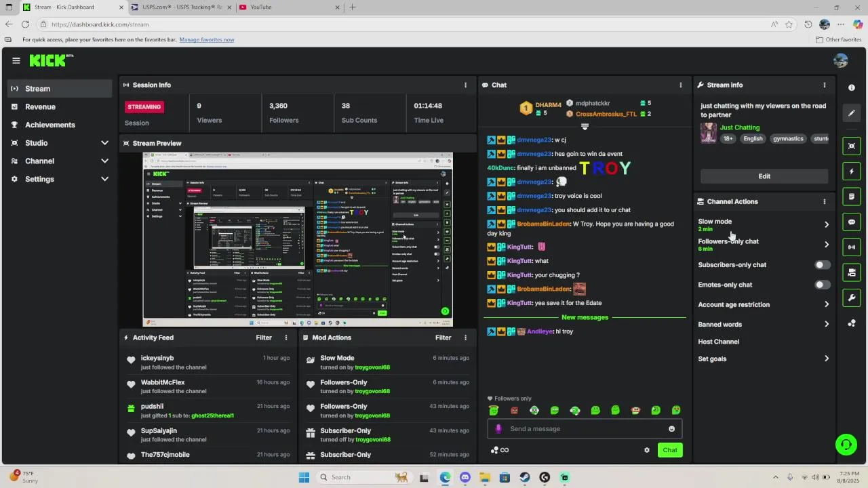Refresh the browser page

(25, 24)
